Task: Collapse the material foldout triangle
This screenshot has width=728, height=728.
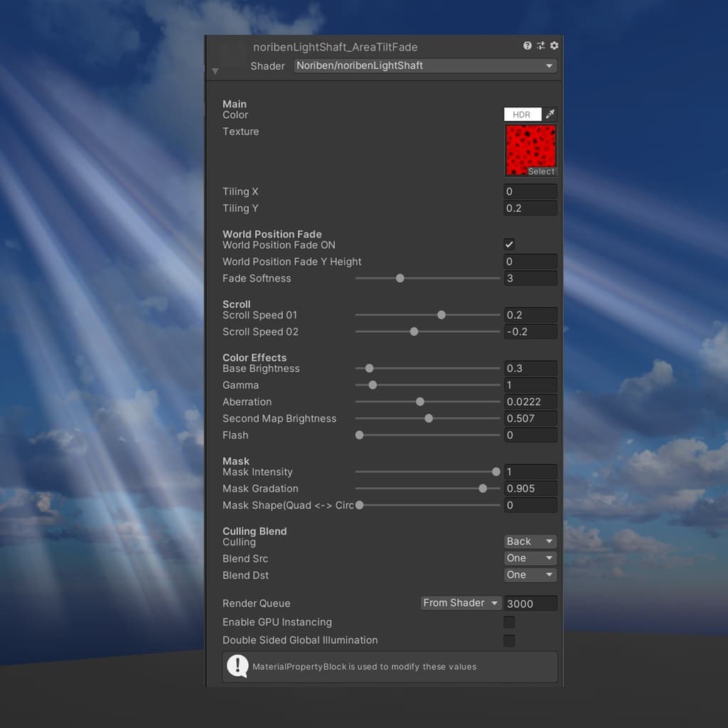Action: click(x=215, y=71)
